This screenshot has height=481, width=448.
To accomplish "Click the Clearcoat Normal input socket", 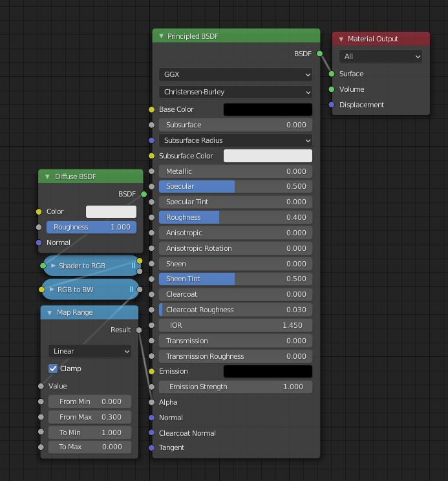I will (151, 433).
